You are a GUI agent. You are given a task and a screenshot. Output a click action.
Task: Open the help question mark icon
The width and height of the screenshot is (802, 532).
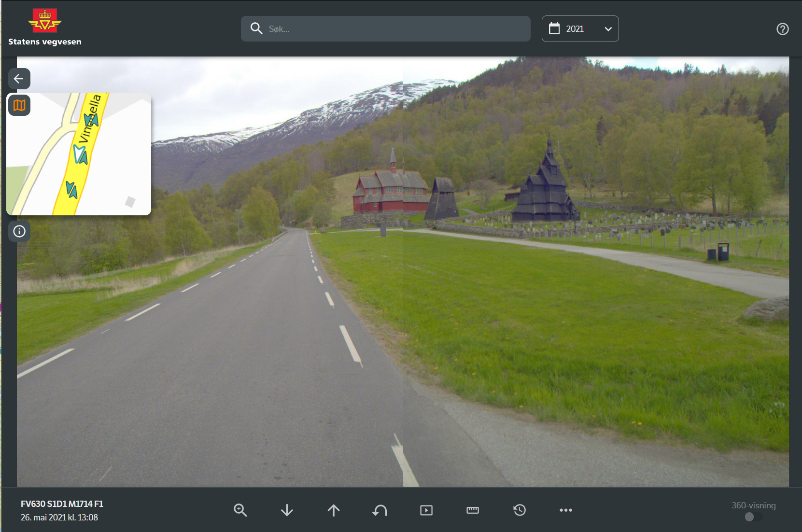click(782, 29)
